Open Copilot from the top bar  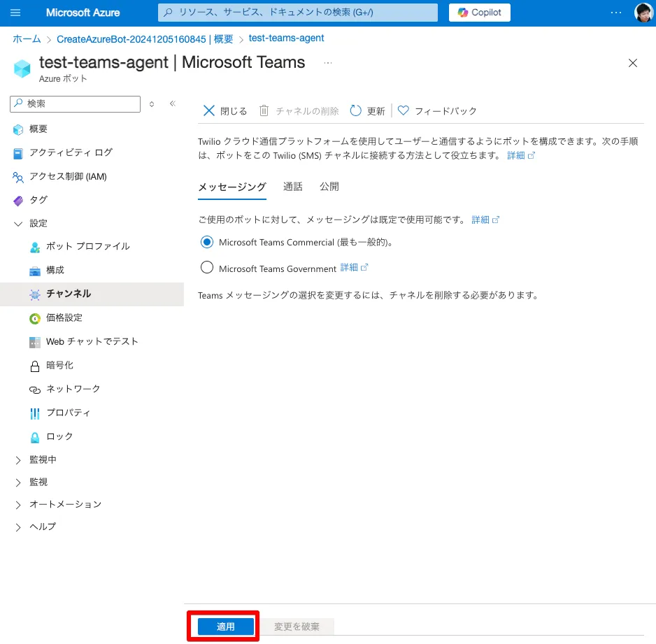pos(480,13)
